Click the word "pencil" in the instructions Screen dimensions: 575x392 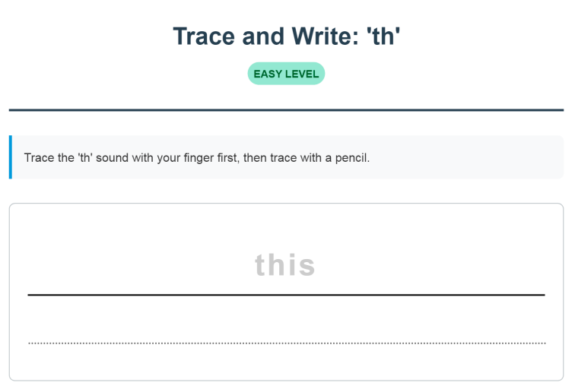coord(353,158)
